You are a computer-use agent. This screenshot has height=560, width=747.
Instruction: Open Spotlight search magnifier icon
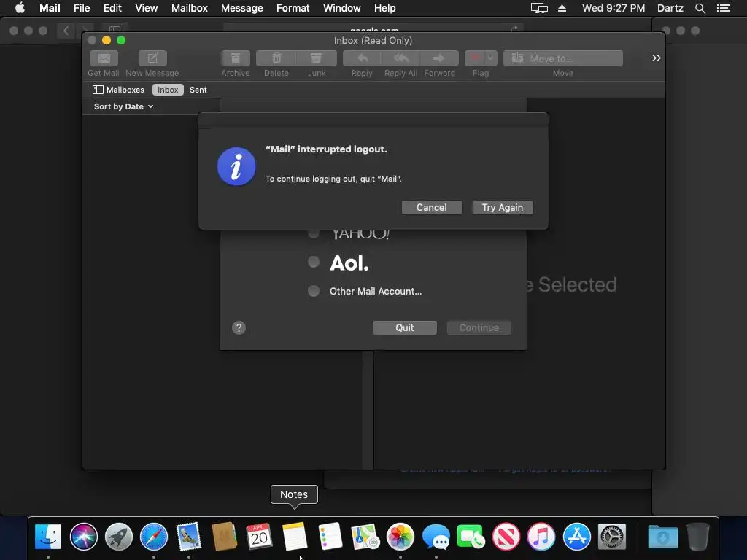point(700,8)
